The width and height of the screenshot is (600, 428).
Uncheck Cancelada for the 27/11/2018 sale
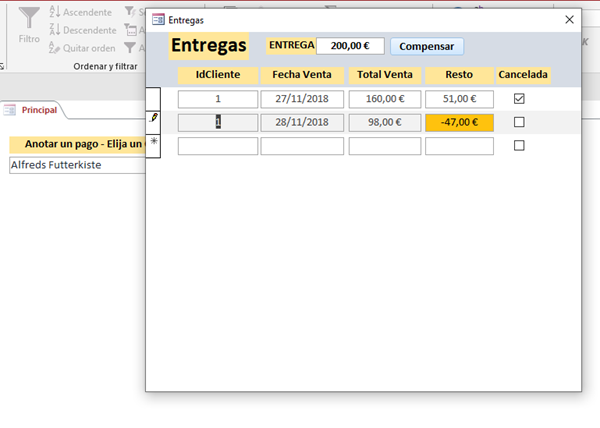click(x=518, y=98)
